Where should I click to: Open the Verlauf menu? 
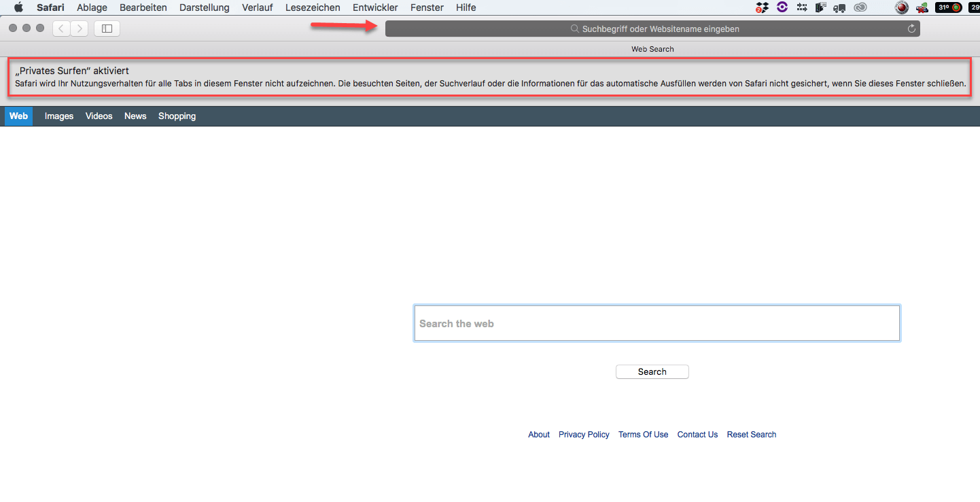[258, 7]
